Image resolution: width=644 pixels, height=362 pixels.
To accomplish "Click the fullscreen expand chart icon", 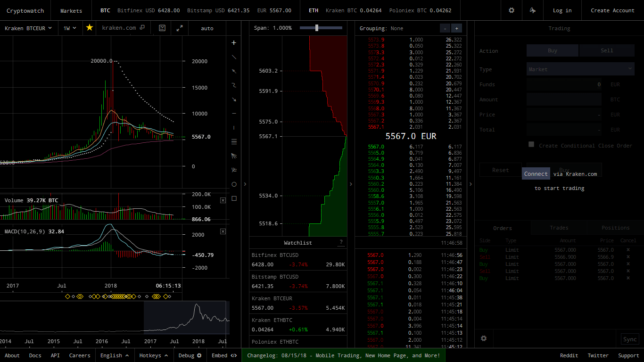I will pos(180,28).
